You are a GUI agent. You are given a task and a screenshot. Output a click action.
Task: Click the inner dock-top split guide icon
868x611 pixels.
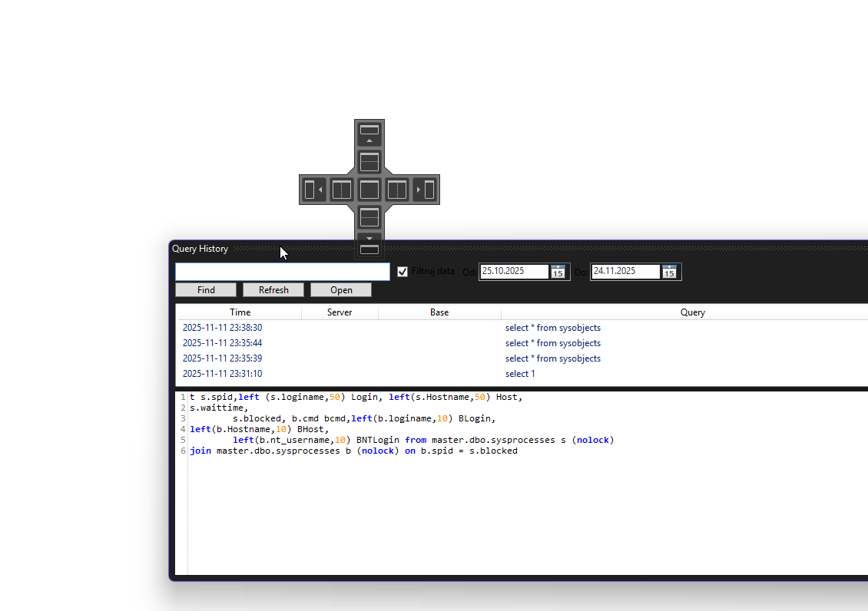[x=369, y=162]
